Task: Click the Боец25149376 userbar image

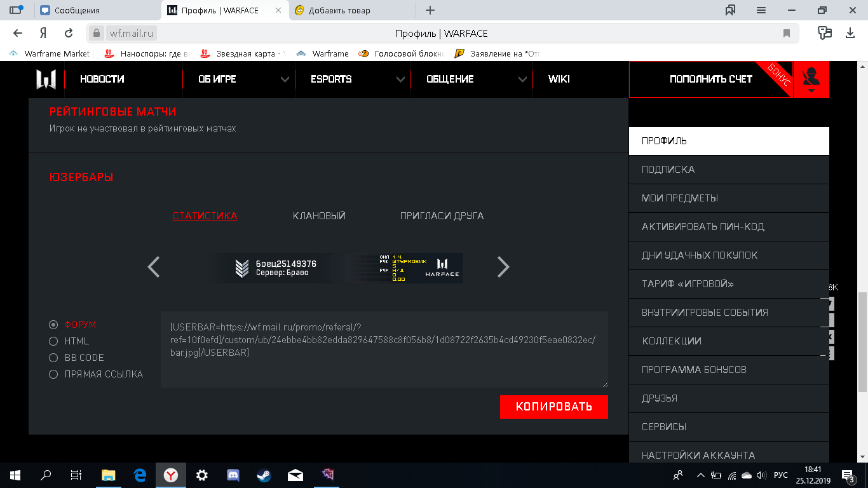Action: coord(337,268)
